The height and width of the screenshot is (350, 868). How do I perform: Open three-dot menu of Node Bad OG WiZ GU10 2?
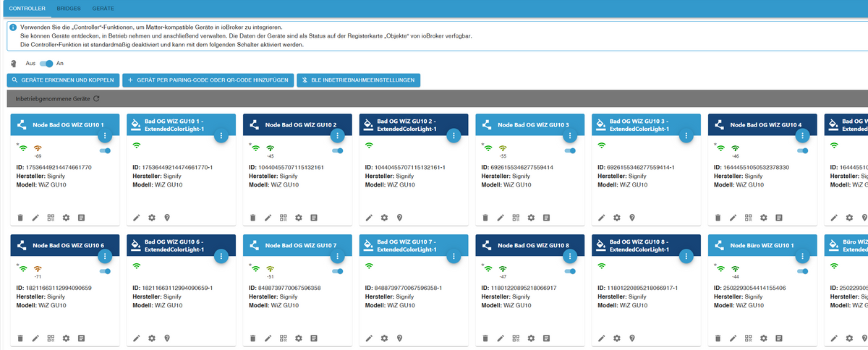(338, 136)
